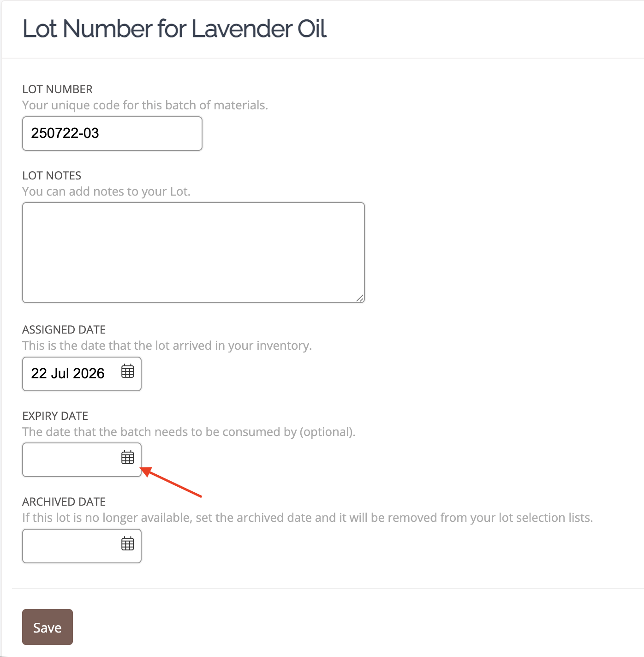The image size is (644, 657).
Task: Click the Expiry Date label
Action: coord(55,416)
